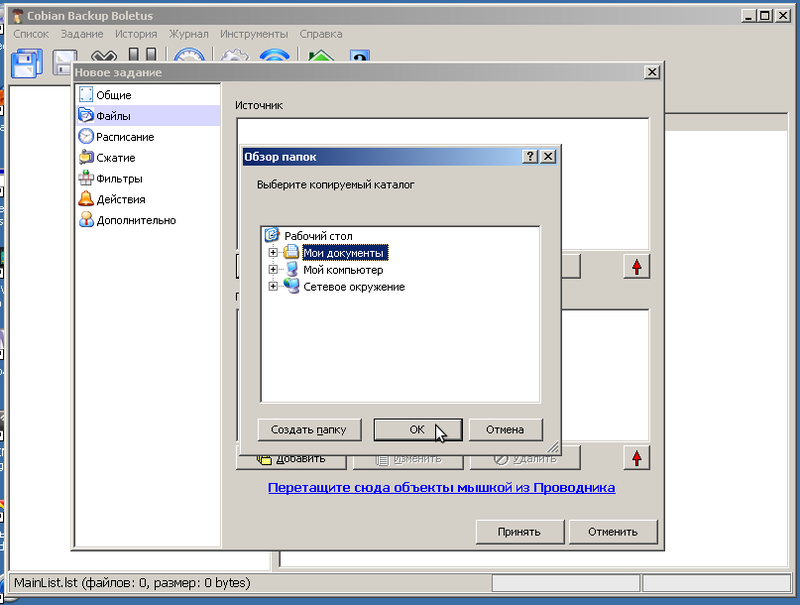
Task: Click the blue floppy disks toolbar icon
Action: pos(25,62)
